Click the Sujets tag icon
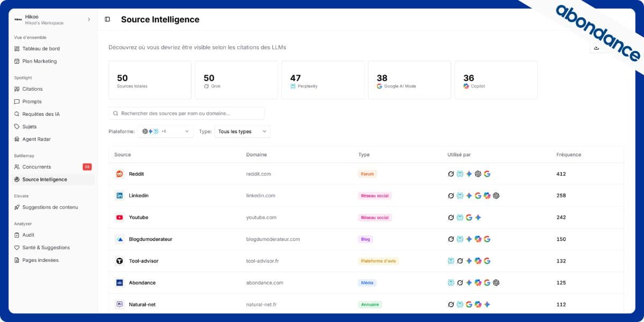The width and height of the screenshot is (644, 322). 17,127
